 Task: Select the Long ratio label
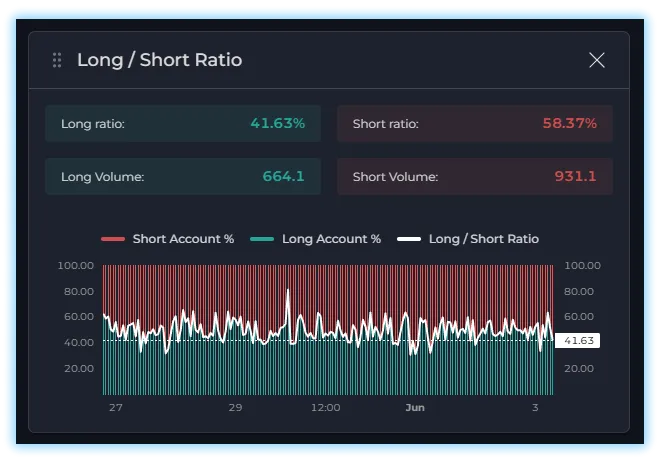pyautogui.click(x=92, y=124)
